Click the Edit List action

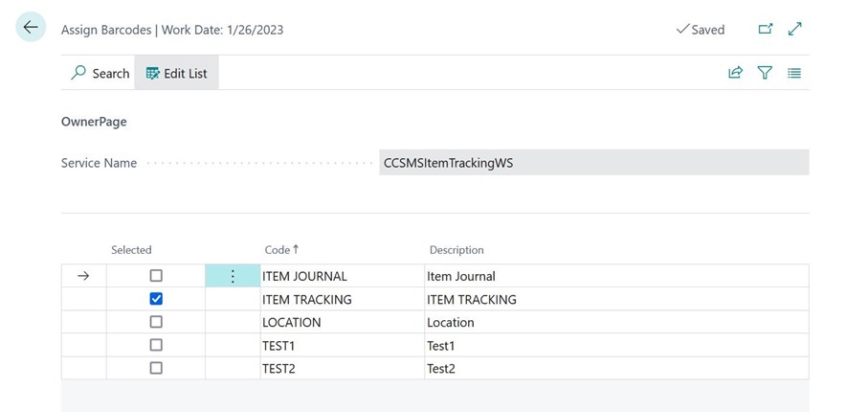[177, 73]
